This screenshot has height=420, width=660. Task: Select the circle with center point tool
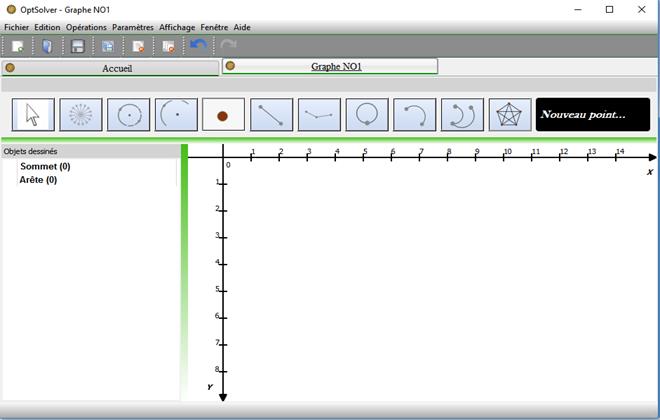coord(128,114)
